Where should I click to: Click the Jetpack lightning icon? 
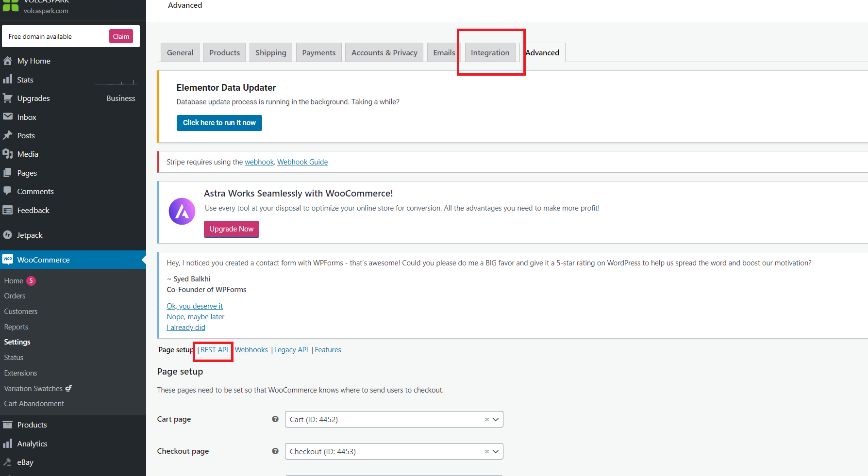click(8, 235)
